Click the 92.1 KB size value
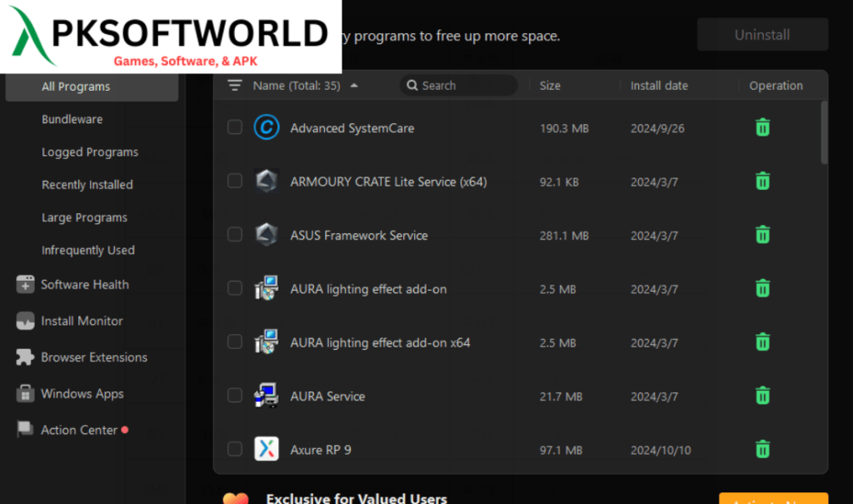The image size is (853, 504). click(559, 182)
